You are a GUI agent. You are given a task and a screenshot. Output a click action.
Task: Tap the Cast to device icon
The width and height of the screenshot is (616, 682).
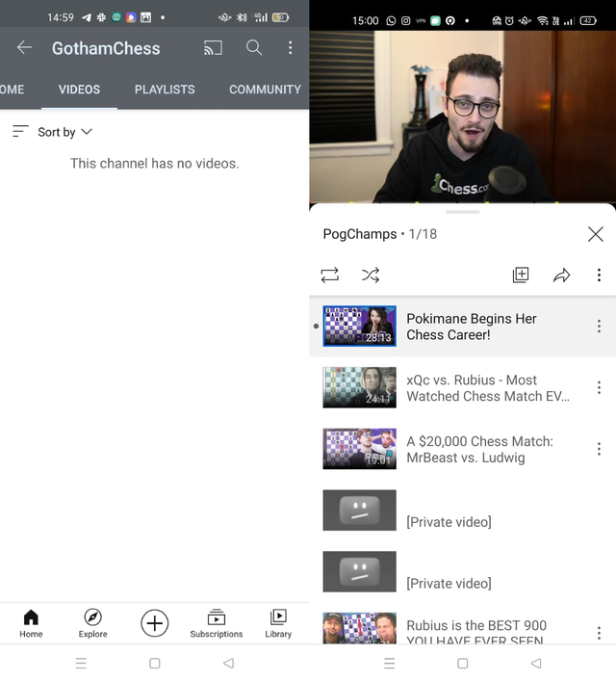pyautogui.click(x=213, y=47)
